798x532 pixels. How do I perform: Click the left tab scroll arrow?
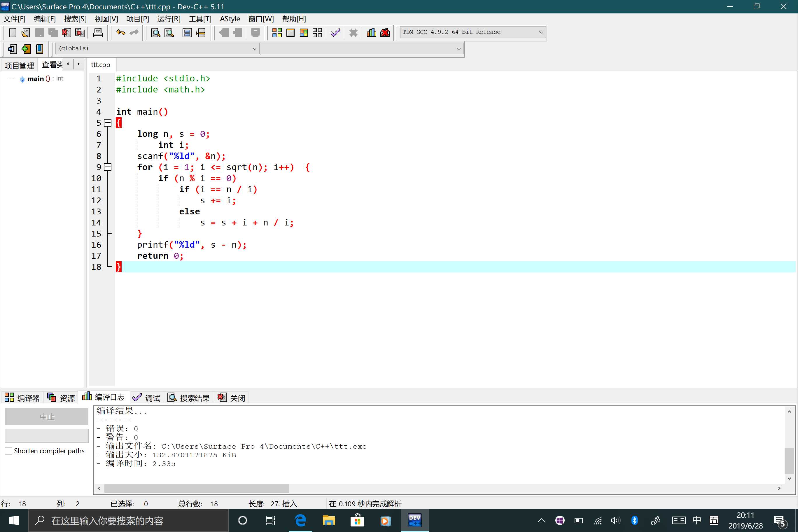click(x=68, y=64)
